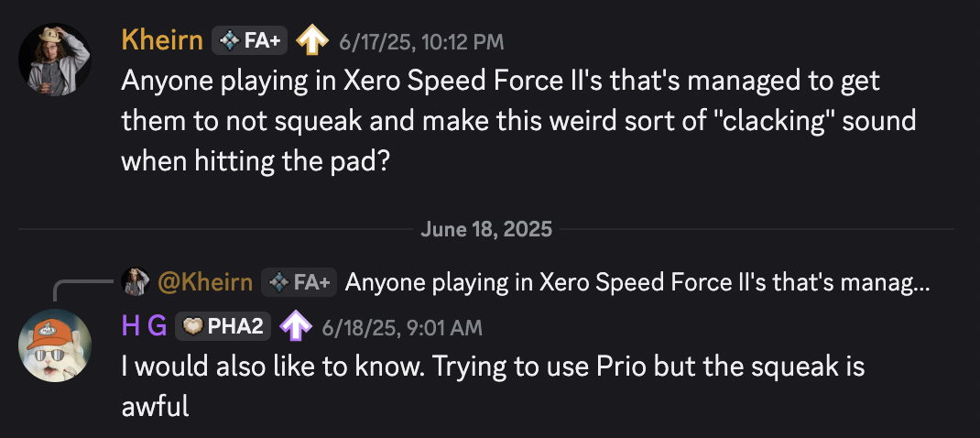
Task: Open FA+ server tag next to Kheirn's name
Action: pyautogui.click(x=251, y=41)
